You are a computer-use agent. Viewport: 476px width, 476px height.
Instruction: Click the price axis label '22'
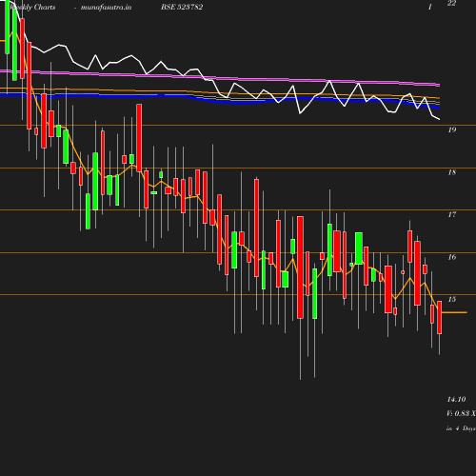tap(451, 4)
